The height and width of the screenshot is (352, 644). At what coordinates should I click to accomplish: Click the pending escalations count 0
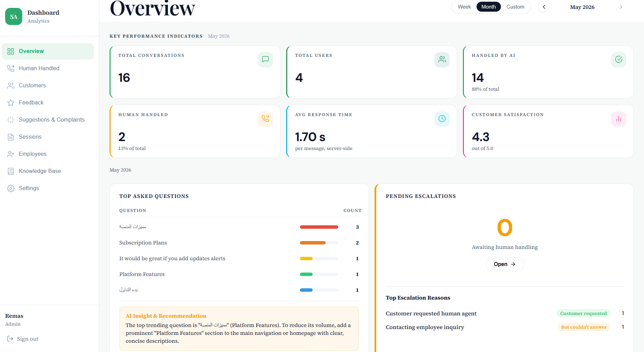(505, 228)
